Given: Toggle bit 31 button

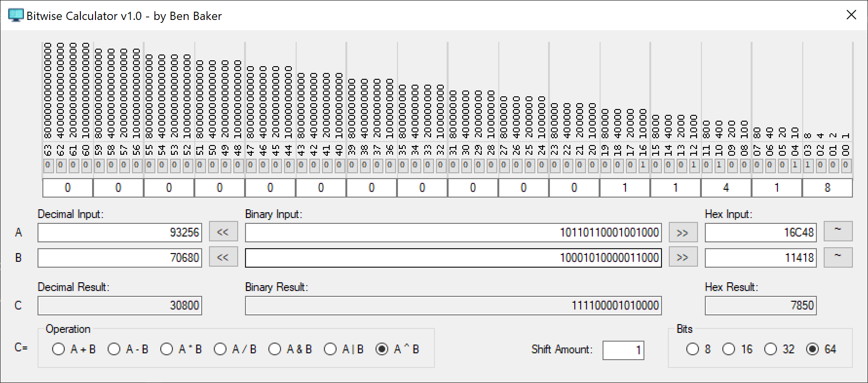Looking at the screenshot, I should (x=453, y=165).
